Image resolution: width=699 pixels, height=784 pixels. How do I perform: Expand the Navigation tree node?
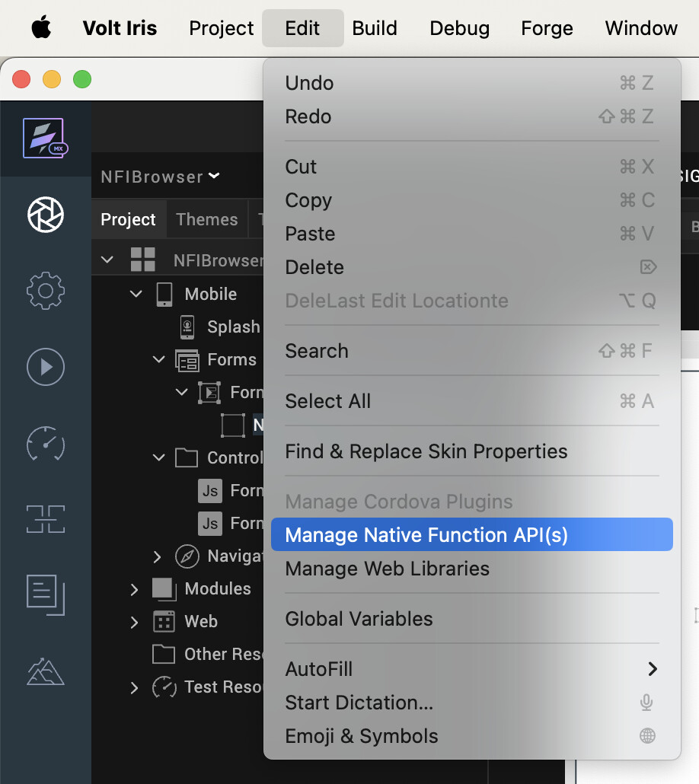(157, 556)
